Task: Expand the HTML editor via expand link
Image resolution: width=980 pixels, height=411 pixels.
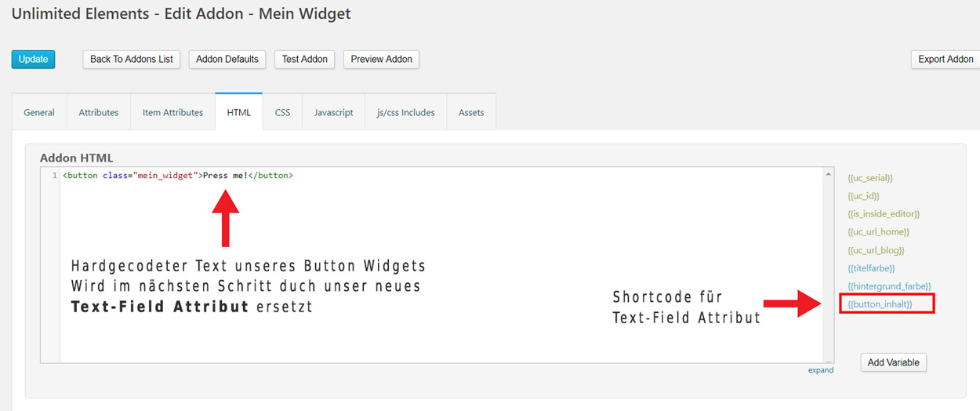Action: 821,370
